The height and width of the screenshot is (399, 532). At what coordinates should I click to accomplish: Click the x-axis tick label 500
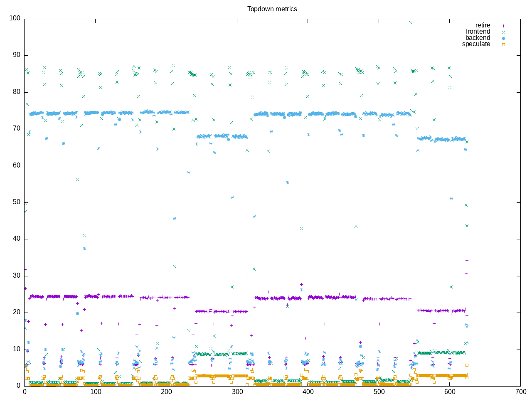pyautogui.click(x=379, y=392)
